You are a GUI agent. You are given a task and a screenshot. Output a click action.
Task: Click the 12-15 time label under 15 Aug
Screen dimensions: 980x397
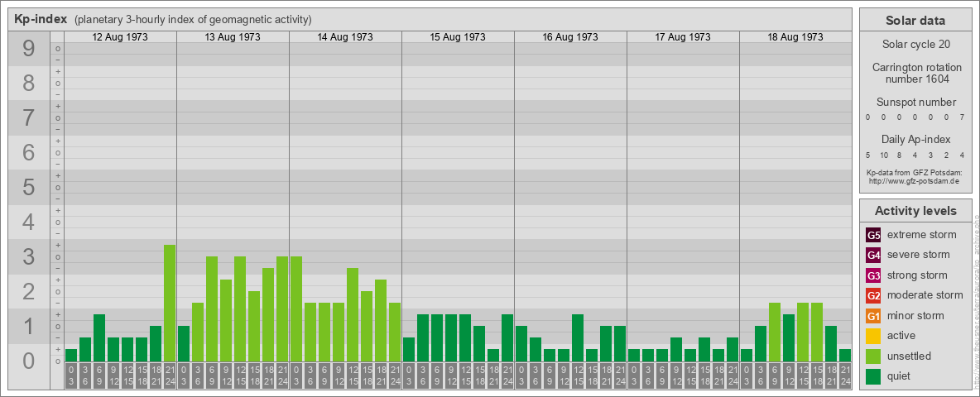pos(465,375)
